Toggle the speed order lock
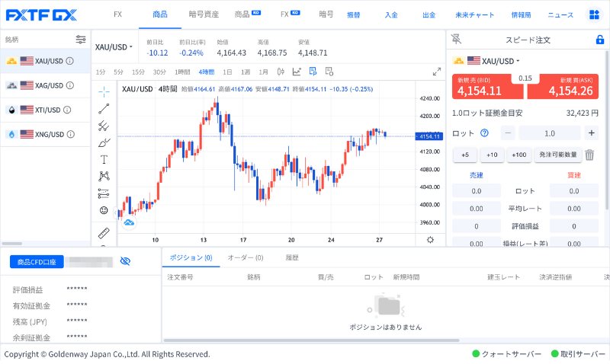 tap(600, 40)
